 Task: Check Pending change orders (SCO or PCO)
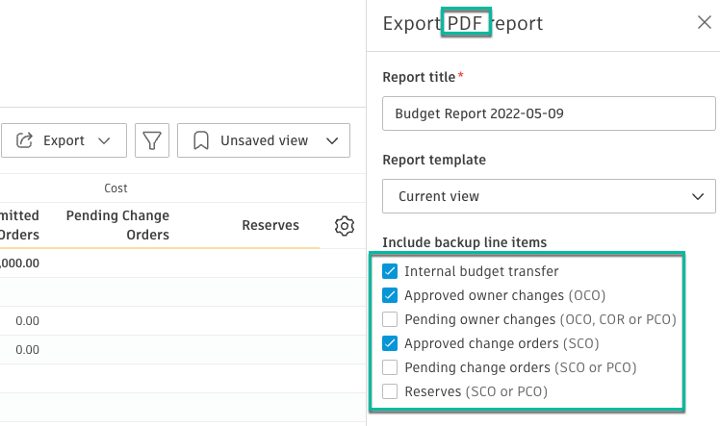(390, 367)
